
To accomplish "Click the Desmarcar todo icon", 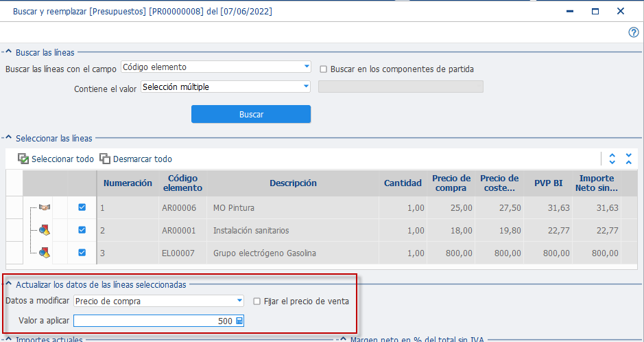I will [105, 159].
